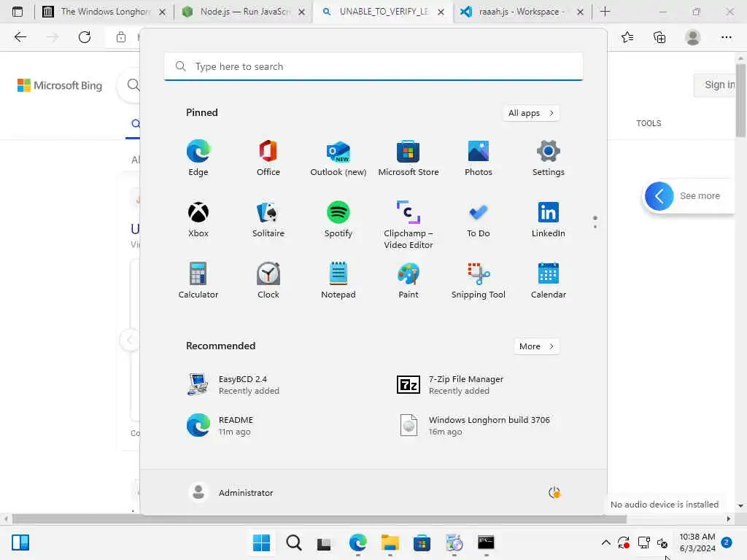Launch Snipping Tool
This screenshot has height=560, width=747.
tap(479, 281)
